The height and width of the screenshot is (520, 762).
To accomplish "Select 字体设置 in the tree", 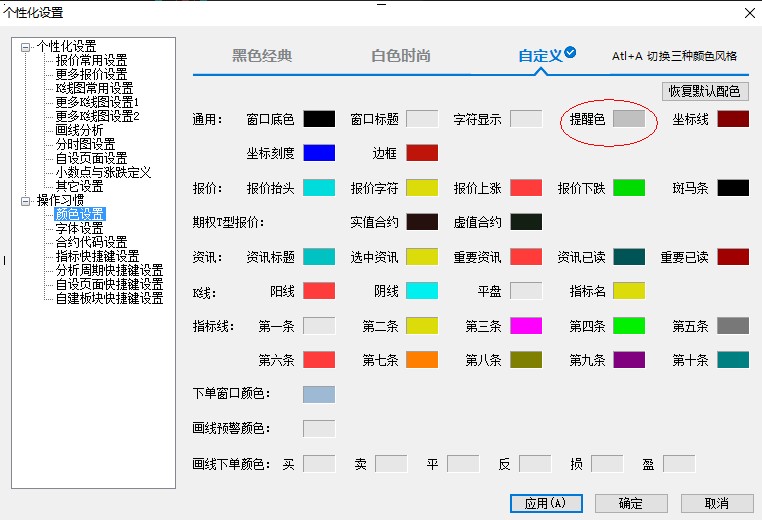I will tap(79, 228).
